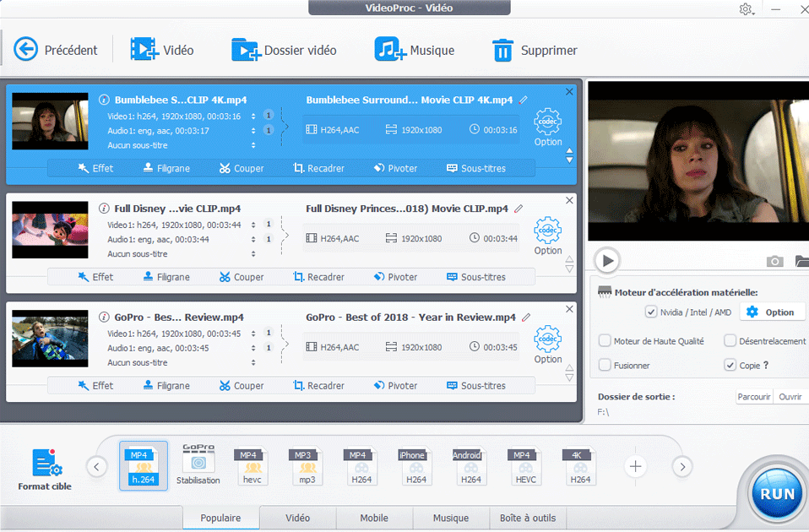The height and width of the screenshot is (532, 809).
Task: Switch to the Mobile tab
Action: [x=374, y=518]
